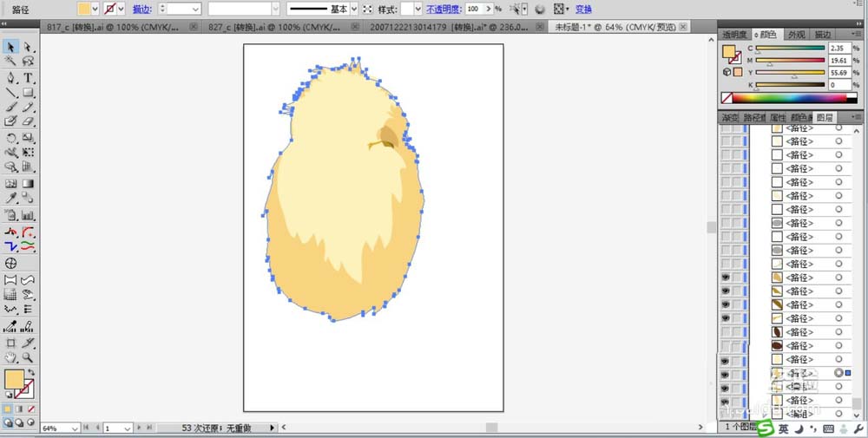Select the Zoom magnifier tool
Viewport: 868px width, 438px height.
(28, 358)
